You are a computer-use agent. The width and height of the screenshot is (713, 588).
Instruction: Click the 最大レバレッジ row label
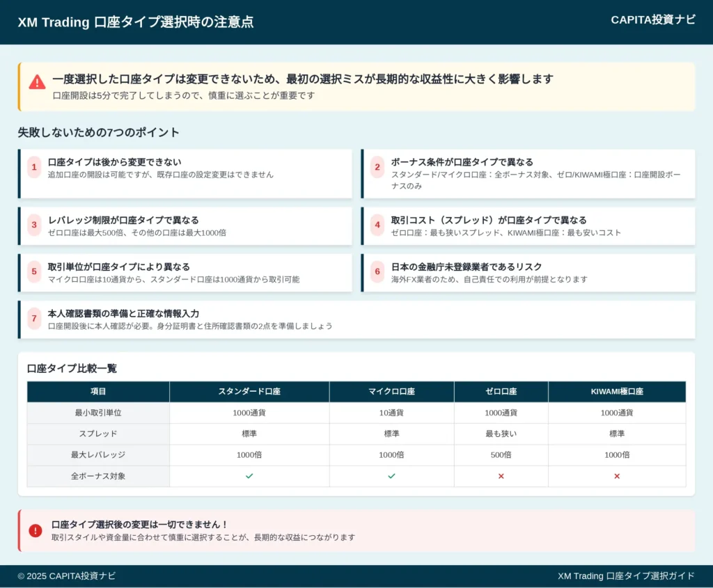pos(98,455)
